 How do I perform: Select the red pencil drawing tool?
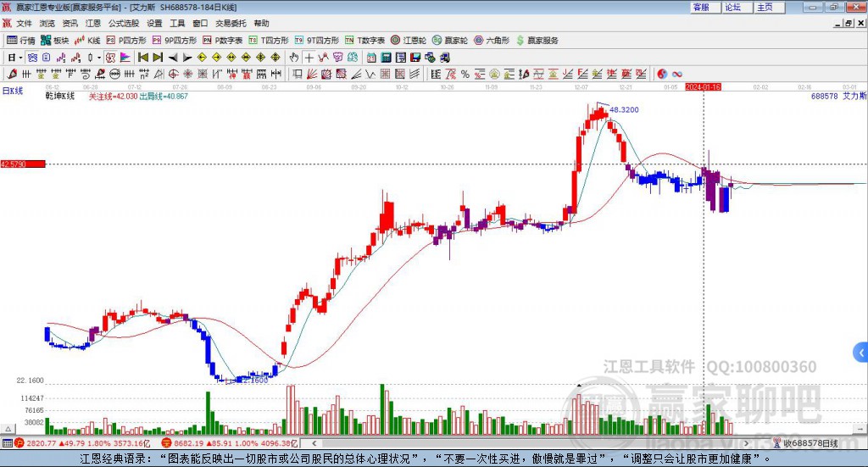coord(12,74)
